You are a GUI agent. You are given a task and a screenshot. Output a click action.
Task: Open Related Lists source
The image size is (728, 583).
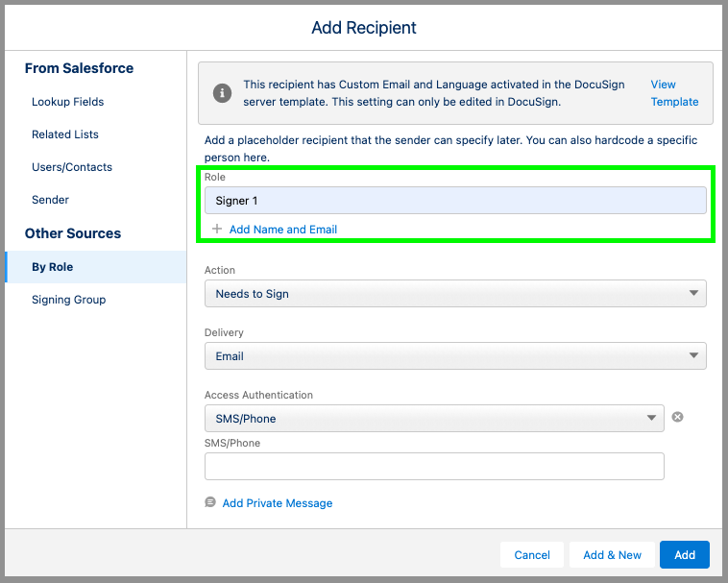[65, 134]
